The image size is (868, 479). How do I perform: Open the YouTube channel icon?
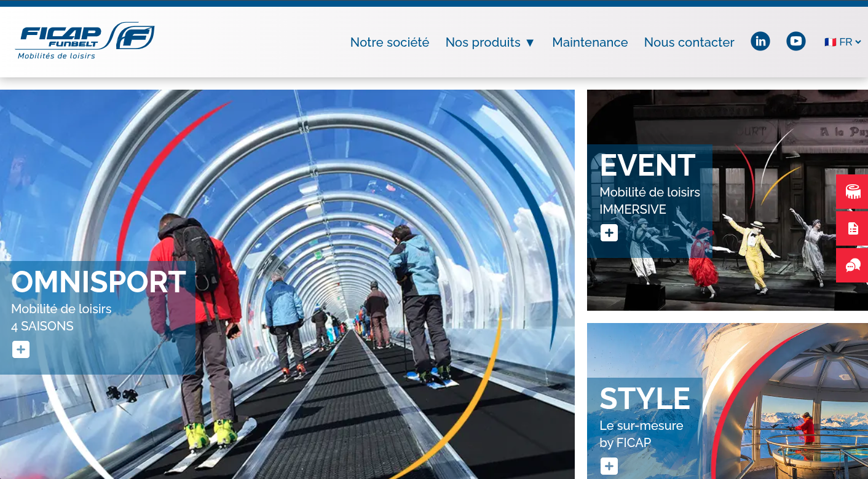(x=796, y=41)
